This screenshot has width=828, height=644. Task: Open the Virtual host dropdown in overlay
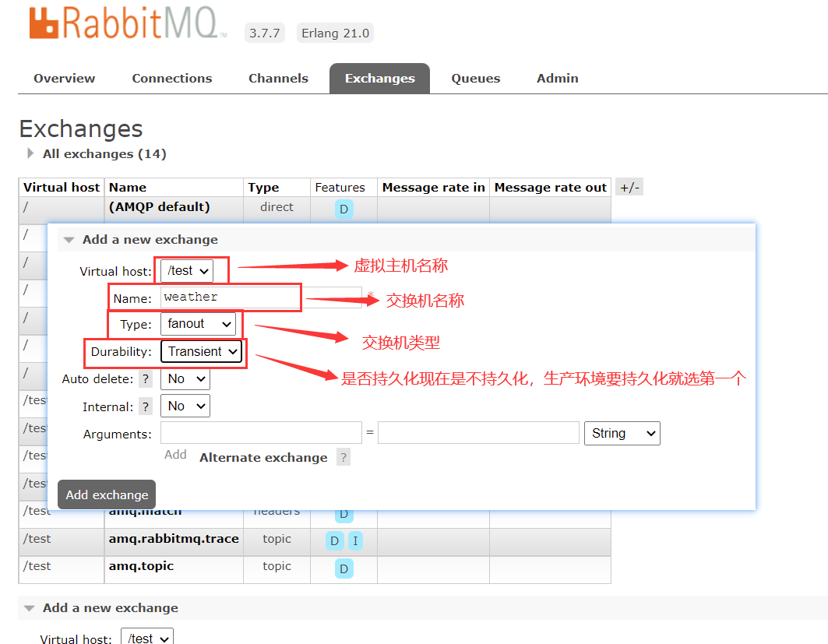[187, 271]
